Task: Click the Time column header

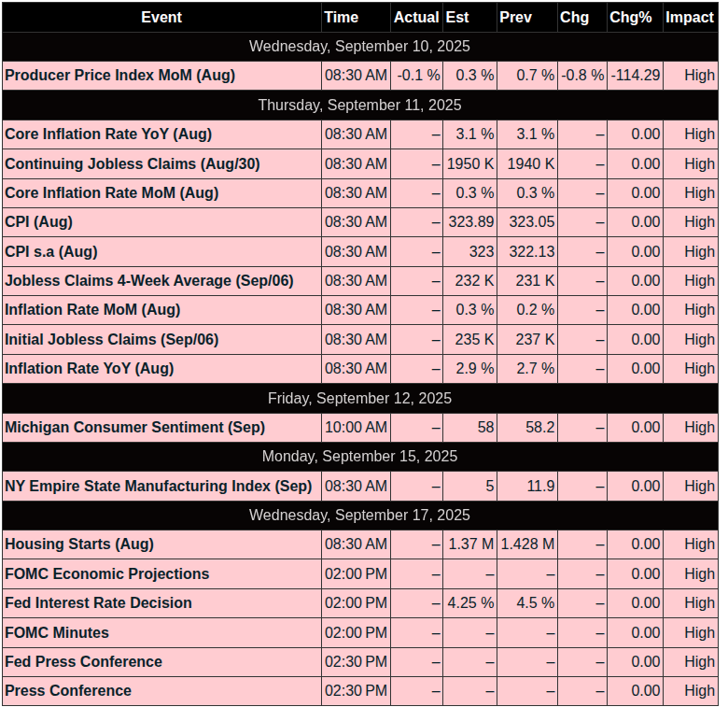Action: tap(356, 17)
